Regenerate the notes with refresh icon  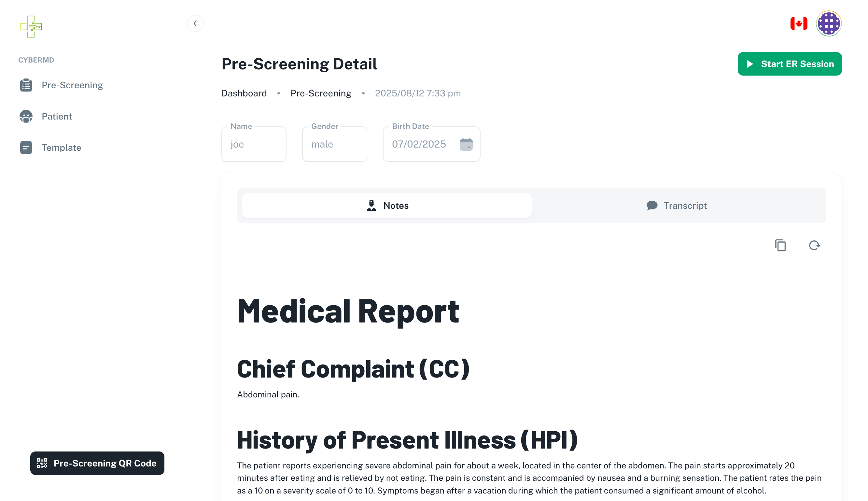814,245
